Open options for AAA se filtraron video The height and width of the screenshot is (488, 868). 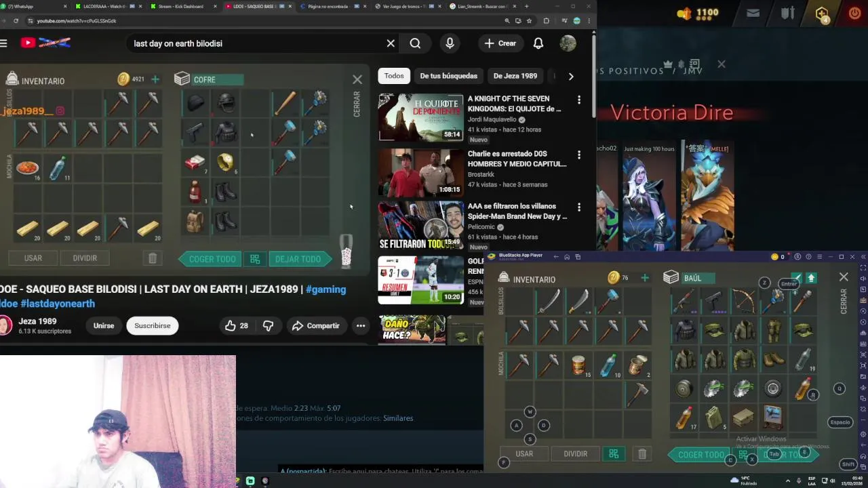pyautogui.click(x=578, y=207)
